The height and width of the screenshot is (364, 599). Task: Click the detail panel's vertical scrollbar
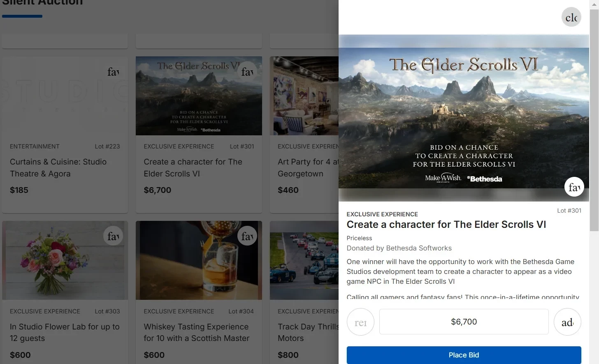pyautogui.click(x=594, y=123)
